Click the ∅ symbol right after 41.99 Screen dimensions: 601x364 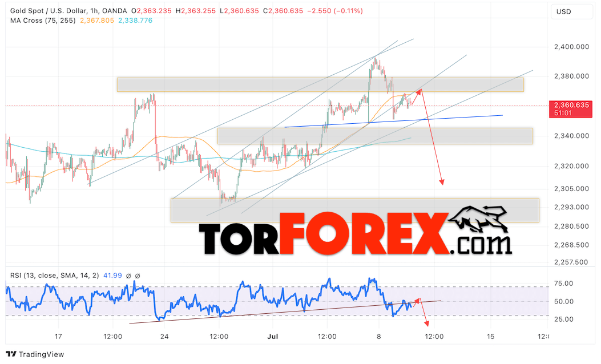pos(128,276)
